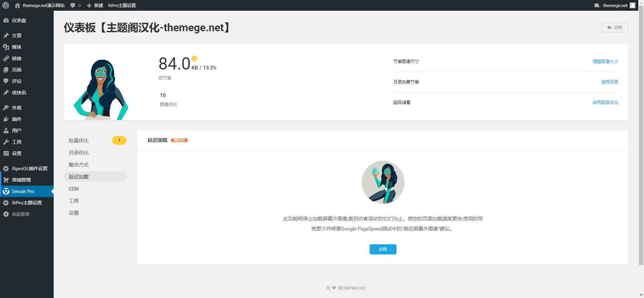Viewport: 644px width, 298px height.
Task: Click the 目录杂费节省 label
Action: [x=406, y=82]
